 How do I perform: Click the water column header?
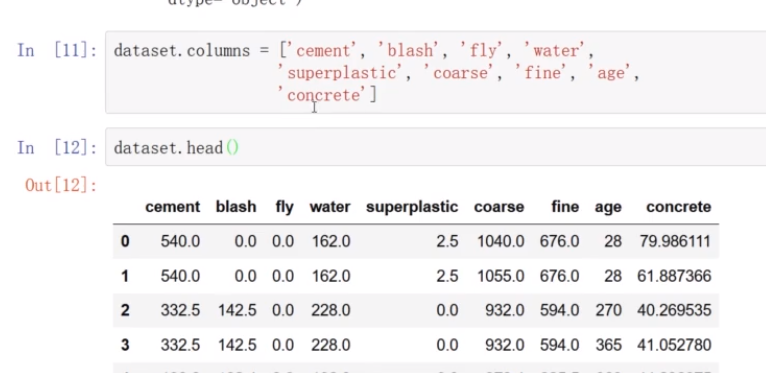coord(330,207)
